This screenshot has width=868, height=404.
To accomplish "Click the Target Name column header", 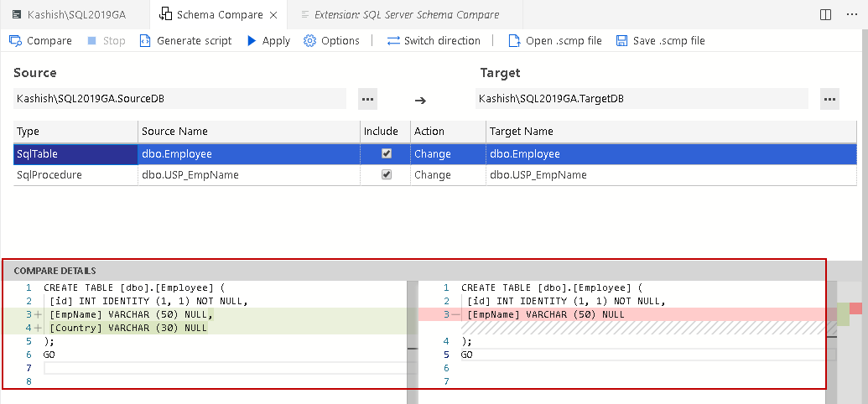I will tap(521, 131).
